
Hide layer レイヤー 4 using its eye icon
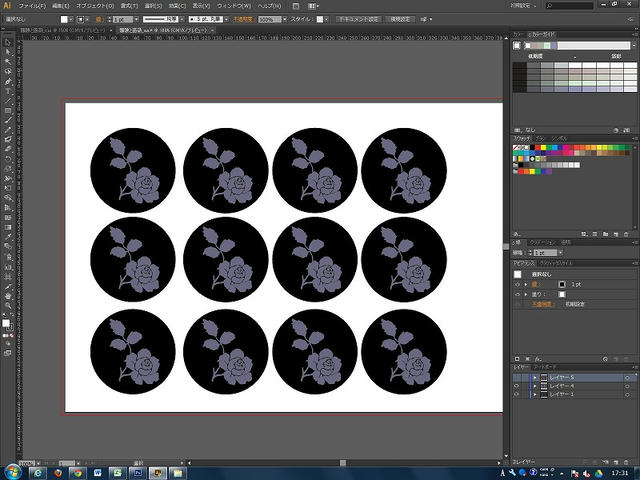click(517, 386)
